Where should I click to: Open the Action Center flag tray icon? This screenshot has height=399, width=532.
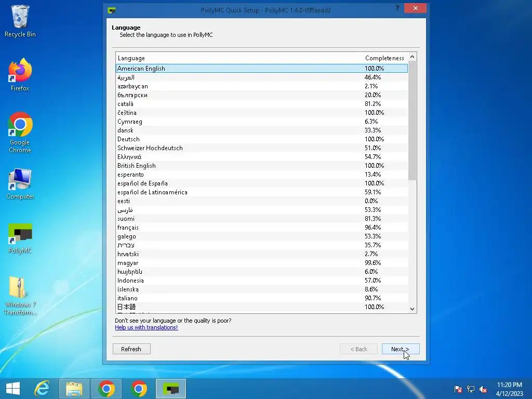tap(458, 389)
